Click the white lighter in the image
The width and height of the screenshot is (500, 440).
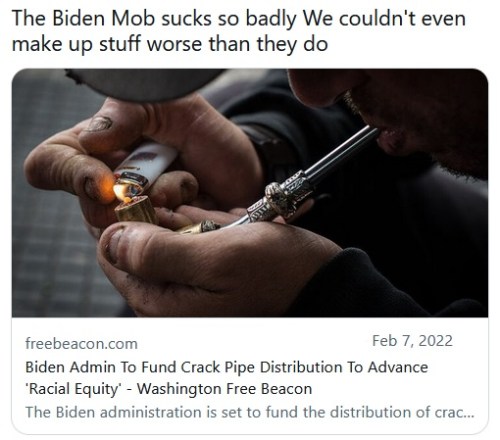click(x=147, y=166)
